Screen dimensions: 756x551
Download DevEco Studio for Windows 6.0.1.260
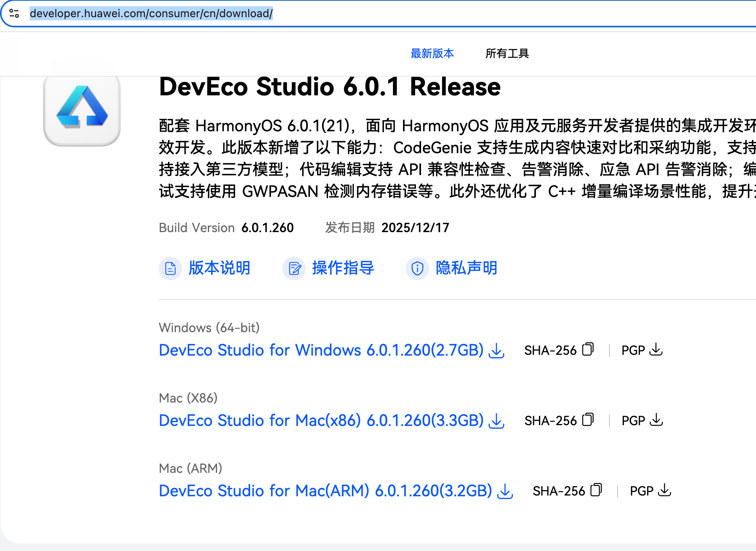pos(321,350)
